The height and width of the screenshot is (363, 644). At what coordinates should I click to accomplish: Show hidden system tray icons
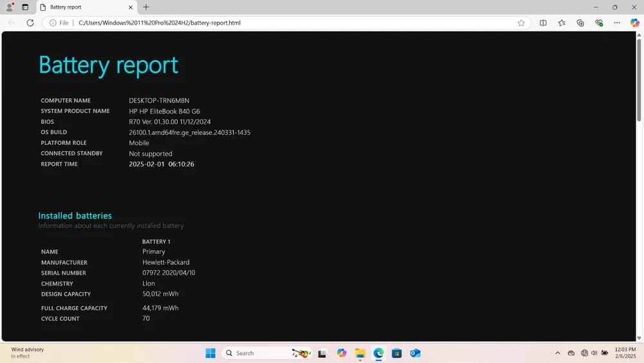coord(558,353)
